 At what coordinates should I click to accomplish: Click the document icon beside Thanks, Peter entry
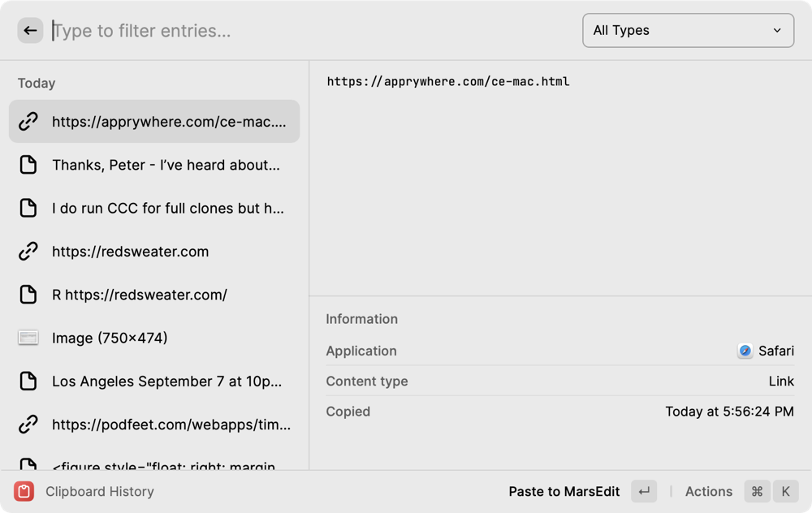[28, 165]
